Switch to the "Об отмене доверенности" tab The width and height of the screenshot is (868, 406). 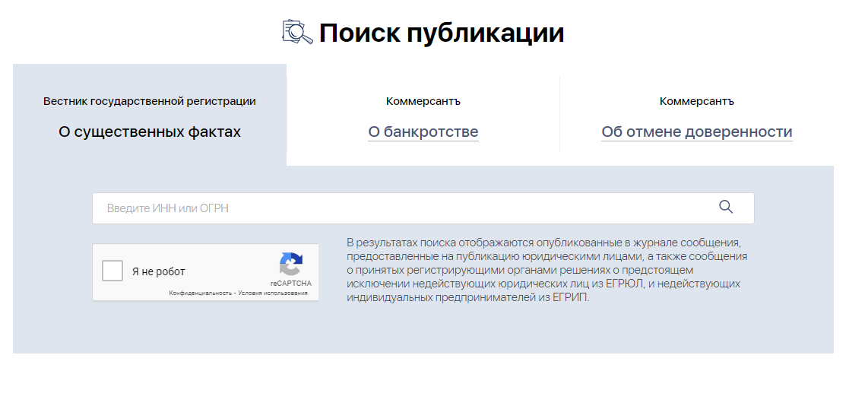pos(696,132)
